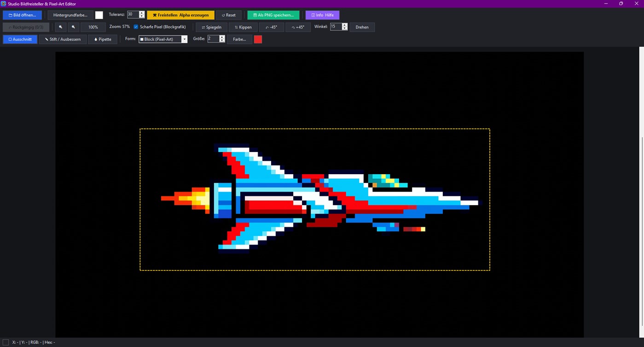The width and height of the screenshot is (644, 347).
Task: Click the Rückgängig (0/3) undo button
Action: (x=26, y=27)
